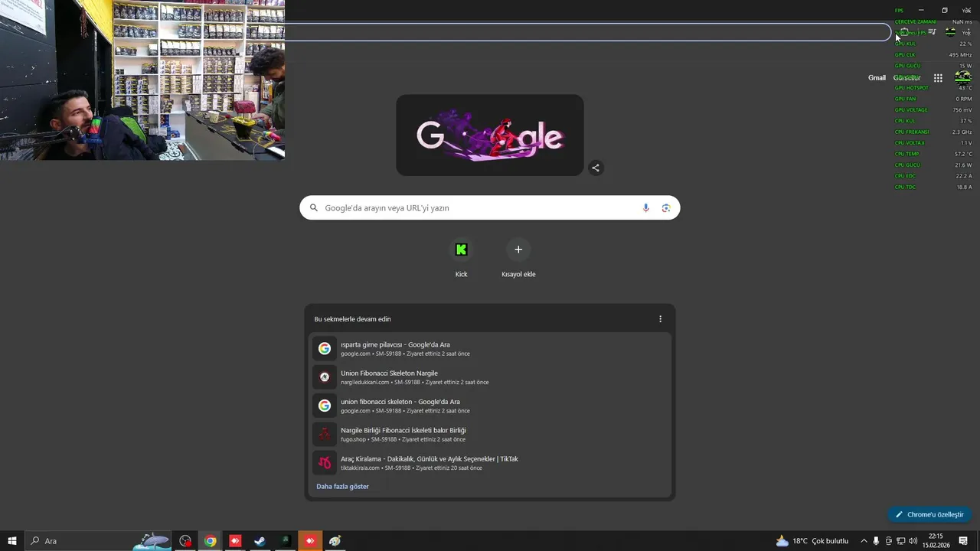Focus the Google search box
Screen dimensions: 980x551
(490, 208)
